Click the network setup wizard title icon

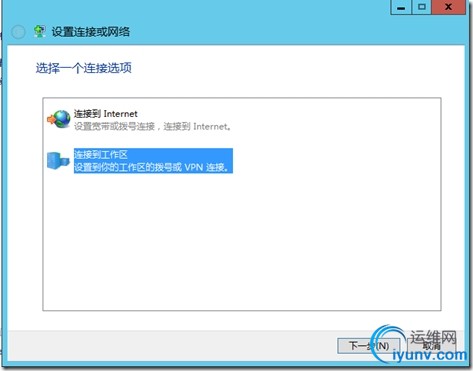click(40, 31)
